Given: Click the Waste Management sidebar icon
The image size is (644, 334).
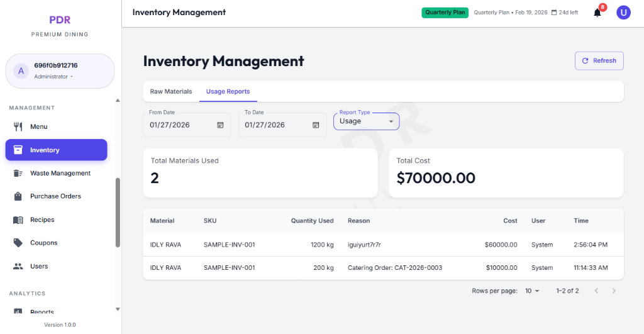Looking at the screenshot, I should 18,173.
